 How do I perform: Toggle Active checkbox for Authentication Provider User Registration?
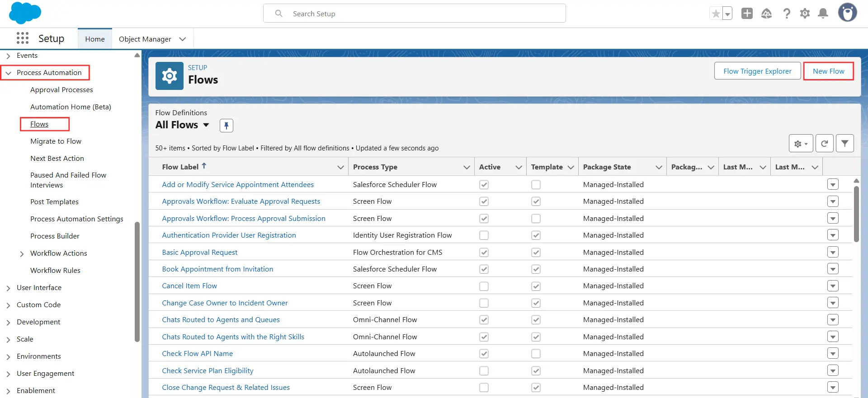484,235
